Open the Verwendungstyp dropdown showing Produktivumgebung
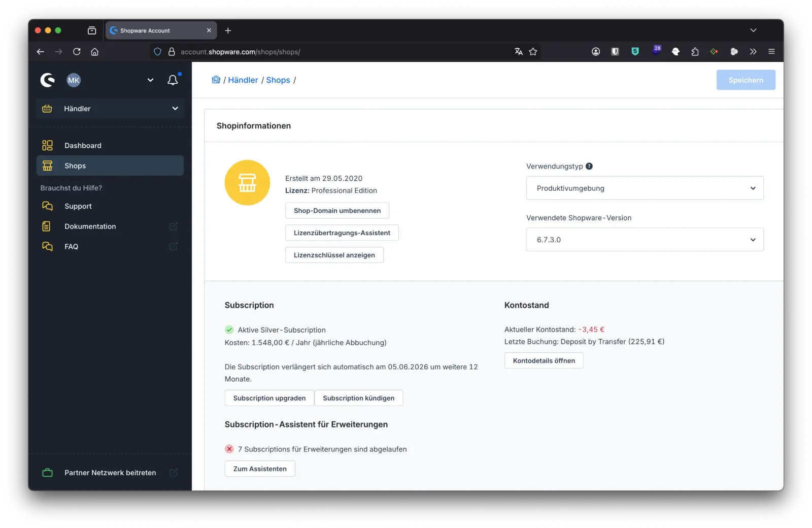The image size is (812, 528). (645, 188)
